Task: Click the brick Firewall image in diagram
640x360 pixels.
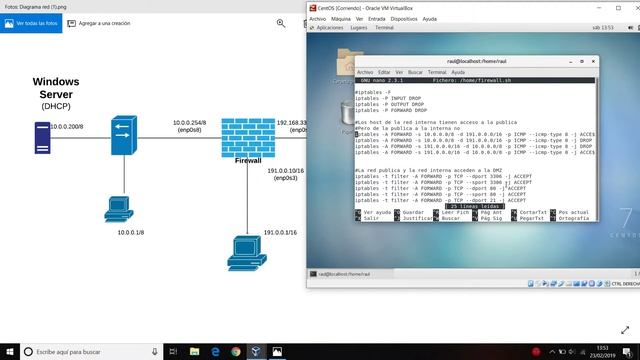Action: (248, 138)
